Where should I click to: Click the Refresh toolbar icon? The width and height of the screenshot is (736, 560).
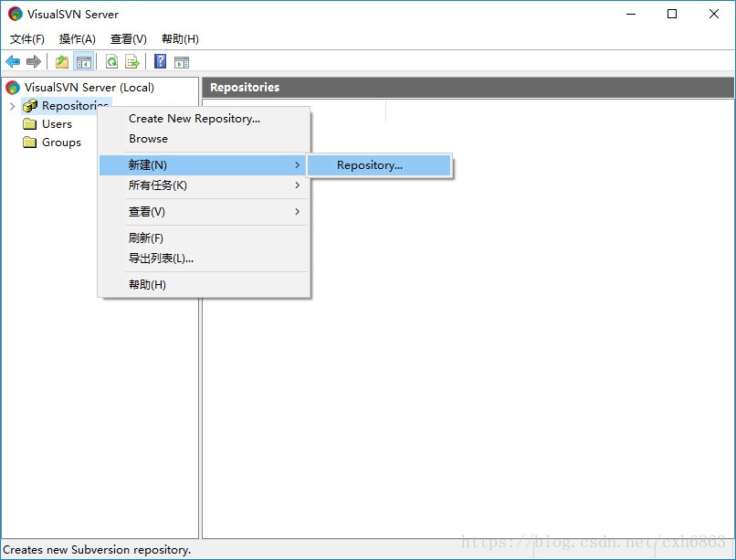click(111, 61)
